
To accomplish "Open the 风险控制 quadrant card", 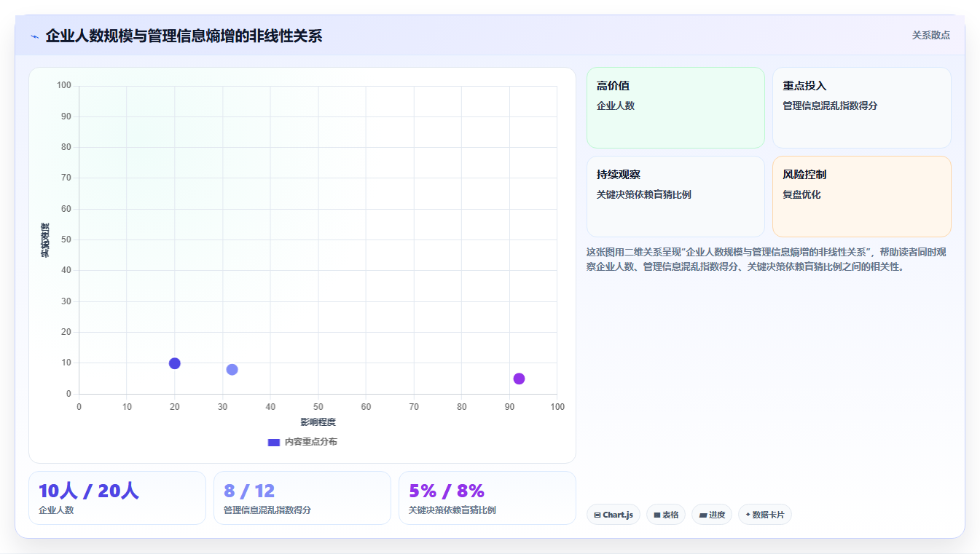I will click(862, 197).
